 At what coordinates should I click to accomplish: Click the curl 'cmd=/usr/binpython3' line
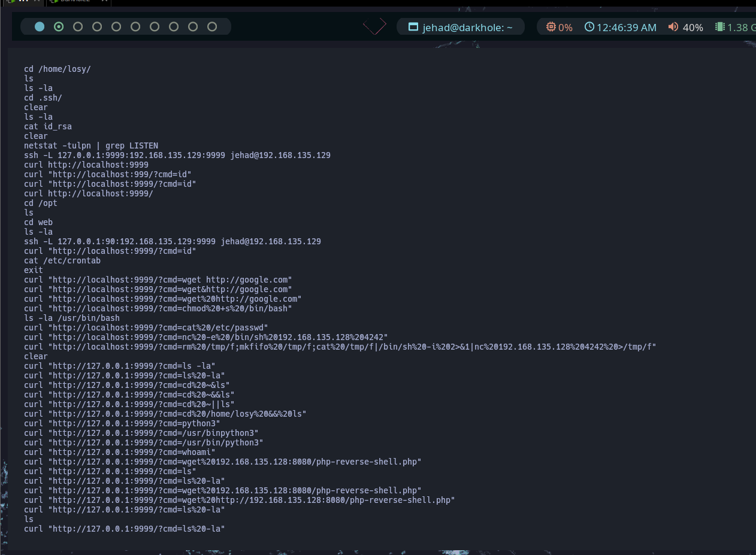coord(141,433)
